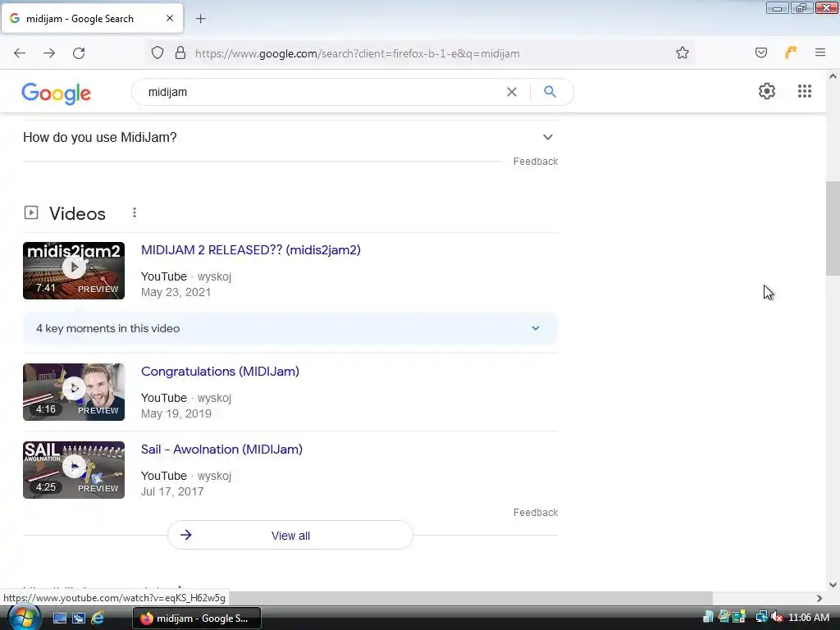Image resolution: width=840 pixels, height=630 pixels.
Task: Open the Firefox hamburger menu
Action: [820, 52]
